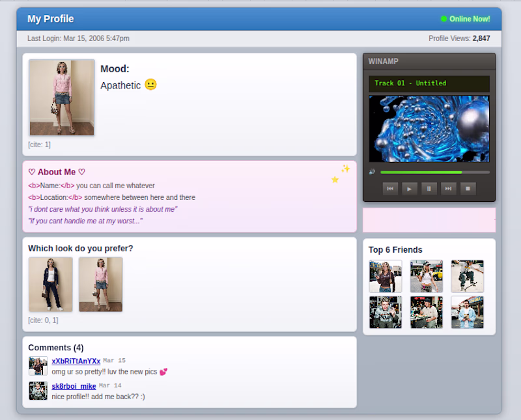Open second Top 6 friend in white top
The image size is (521, 420).
(427, 277)
